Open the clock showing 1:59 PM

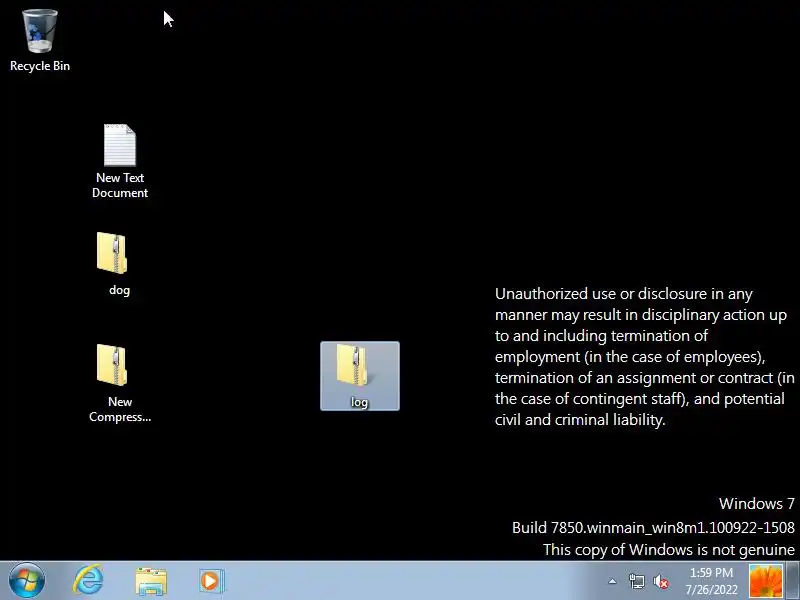coord(711,572)
